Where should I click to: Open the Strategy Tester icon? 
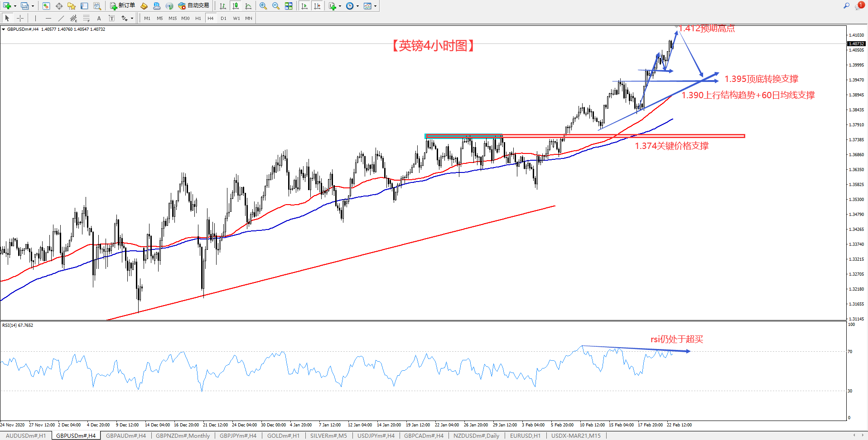[x=97, y=6]
